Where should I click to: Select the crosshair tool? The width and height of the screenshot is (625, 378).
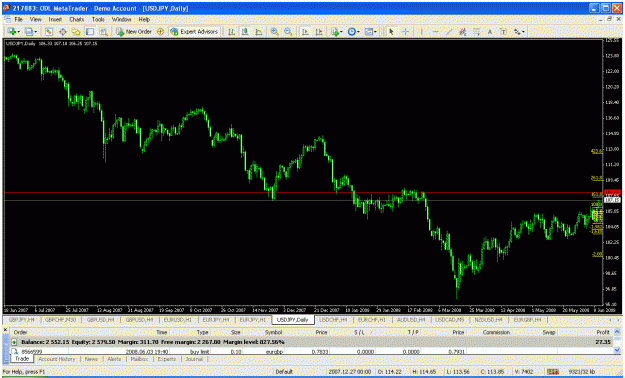pyautogui.click(x=405, y=32)
